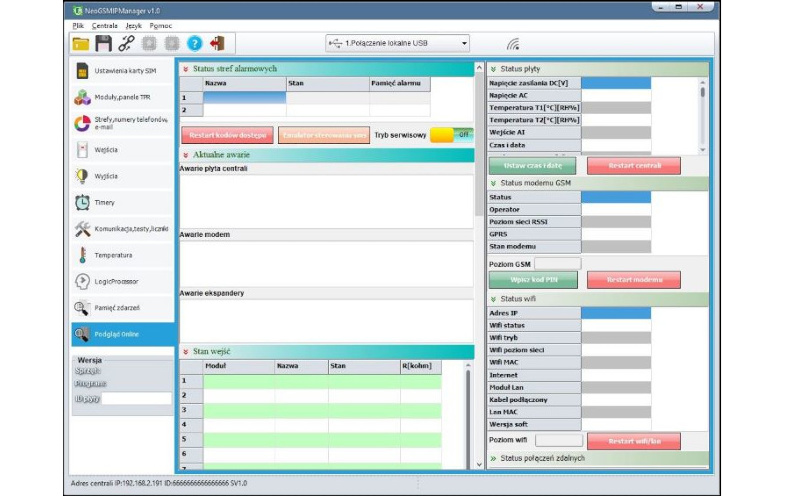Open Moduły, panele TPR section

coord(123,97)
